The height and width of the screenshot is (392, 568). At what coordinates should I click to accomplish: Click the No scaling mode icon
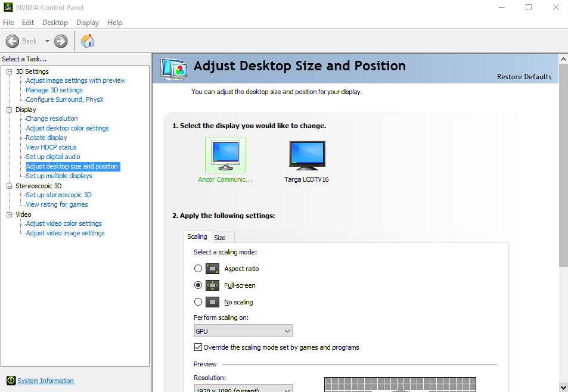pos(212,302)
